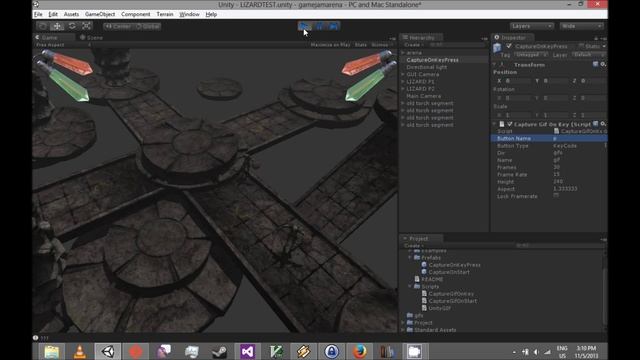The image size is (640, 360).
Task: Open the Assets menu
Action: click(71, 14)
